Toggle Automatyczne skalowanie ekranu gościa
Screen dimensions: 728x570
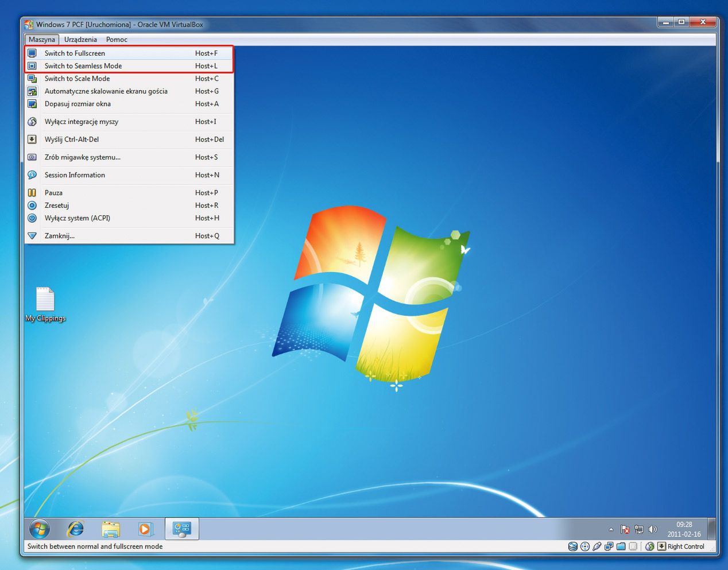(129, 91)
